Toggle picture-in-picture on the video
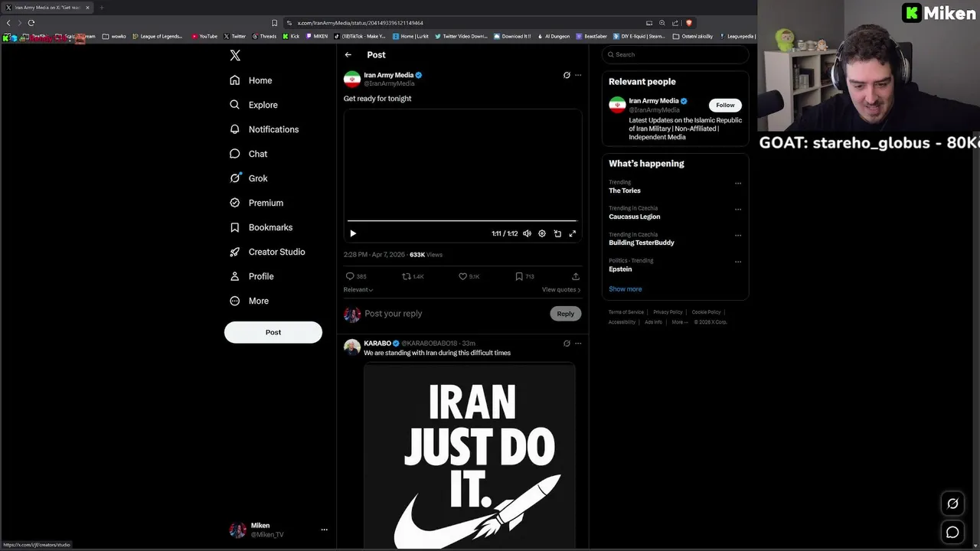The height and width of the screenshot is (551, 980). (557, 233)
